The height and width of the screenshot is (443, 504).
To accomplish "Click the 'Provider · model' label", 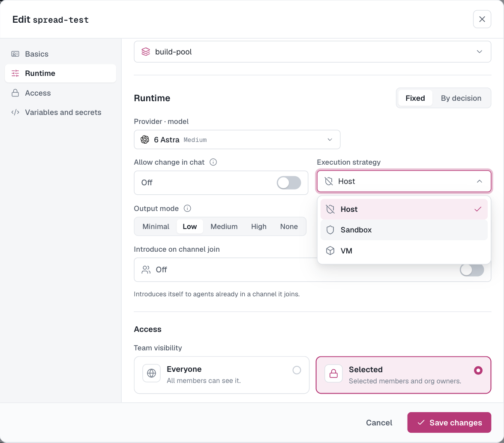I will point(161,121).
